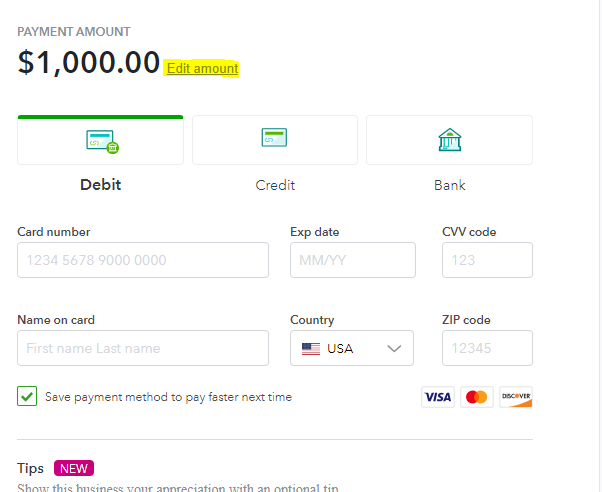Click the Country dropdown chevron arrow
This screenshot has height=492, width=602.
point(393,349)
